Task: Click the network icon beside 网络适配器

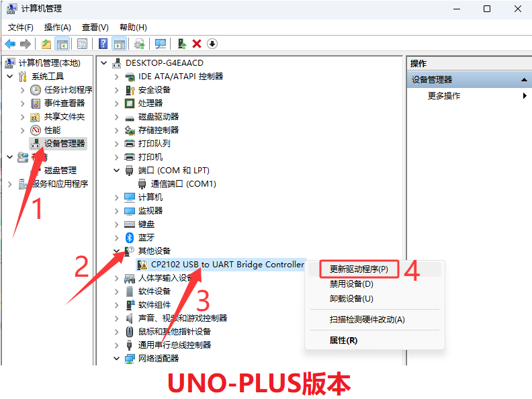Action: pyautogui.click(x=130, y=359)
